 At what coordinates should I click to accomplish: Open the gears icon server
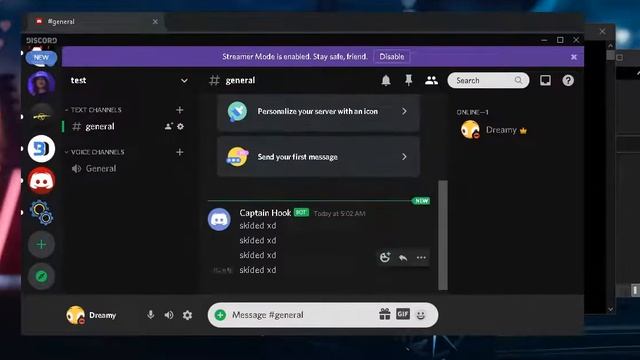pos(41,212)
